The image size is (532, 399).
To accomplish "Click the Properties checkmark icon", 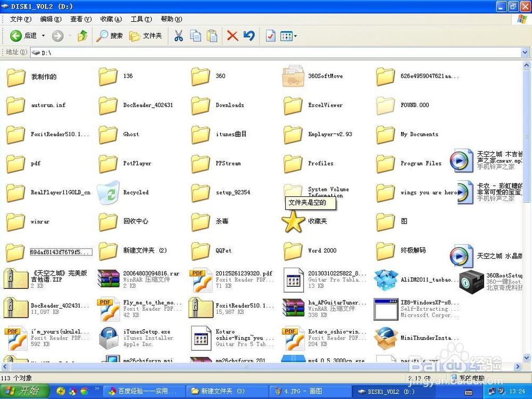I will (270, 36).
